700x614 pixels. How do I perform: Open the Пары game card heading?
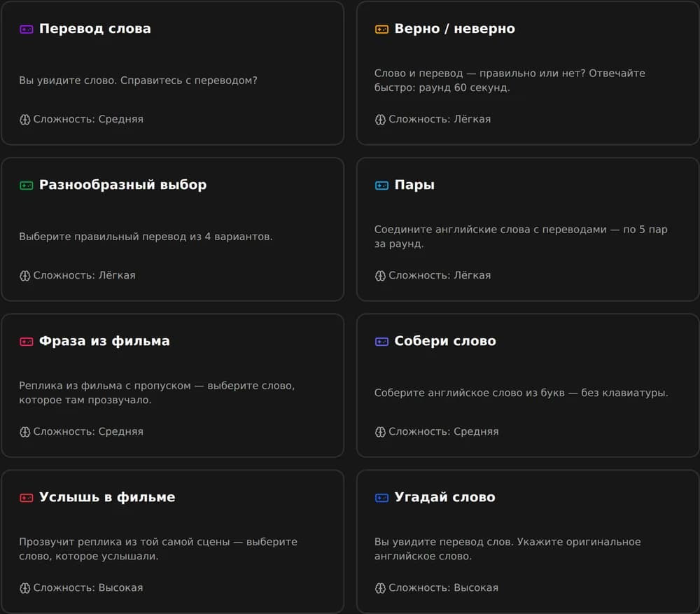click(x=414, y=185)
